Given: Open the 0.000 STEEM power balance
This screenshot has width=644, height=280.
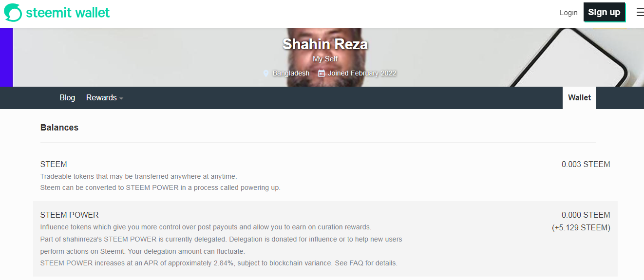Looking at the screenshot, I should click(x=586, y=215).
